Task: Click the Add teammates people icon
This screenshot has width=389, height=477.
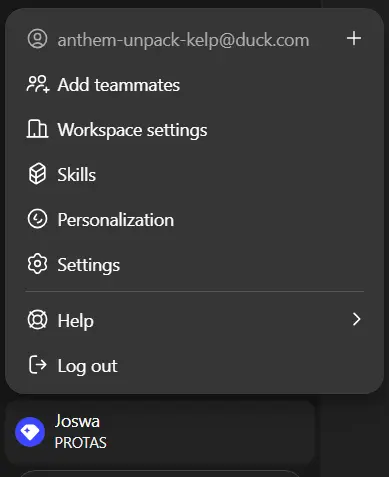Action: click(38, 84)
